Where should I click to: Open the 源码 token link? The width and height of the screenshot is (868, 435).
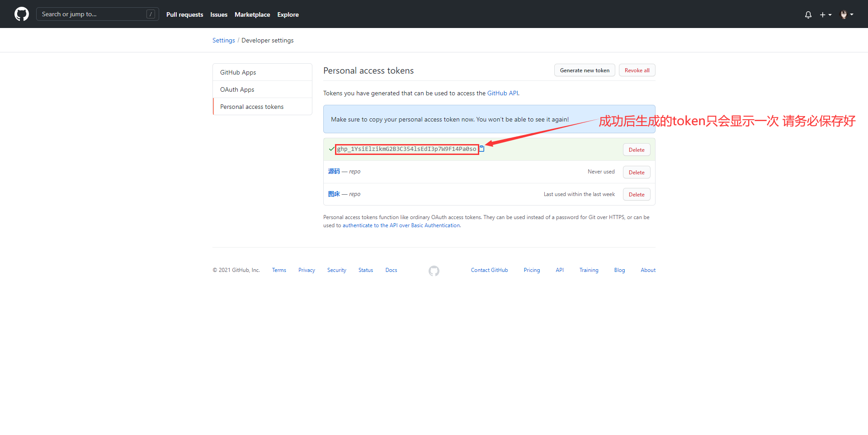click(x=334, y=171)
